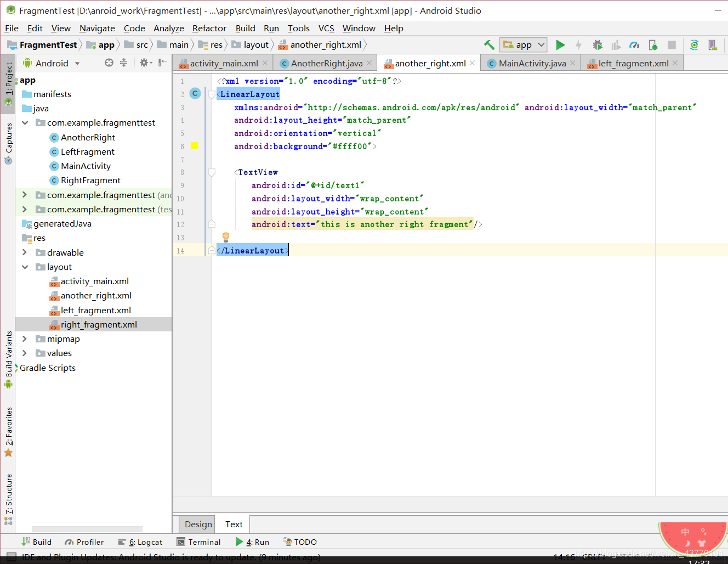
Task: Switch to Text view tab
Action: [x=234, y=524]
